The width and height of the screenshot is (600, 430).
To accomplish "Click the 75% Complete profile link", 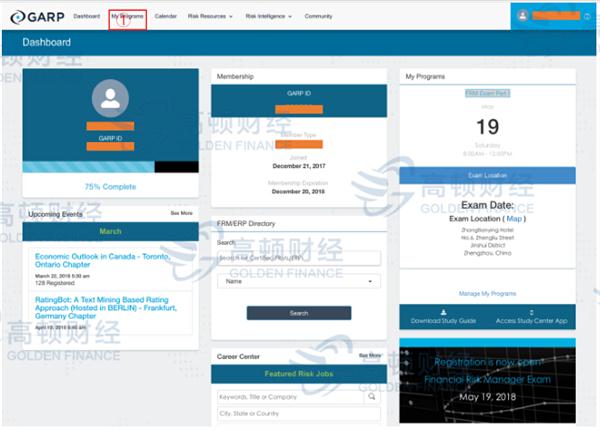I will pos(110,187).
